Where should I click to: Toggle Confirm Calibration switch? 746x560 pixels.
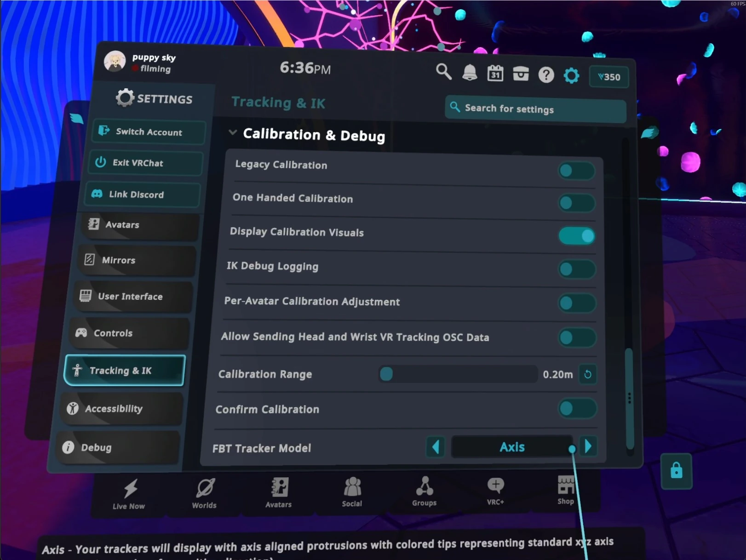point(578,408)
